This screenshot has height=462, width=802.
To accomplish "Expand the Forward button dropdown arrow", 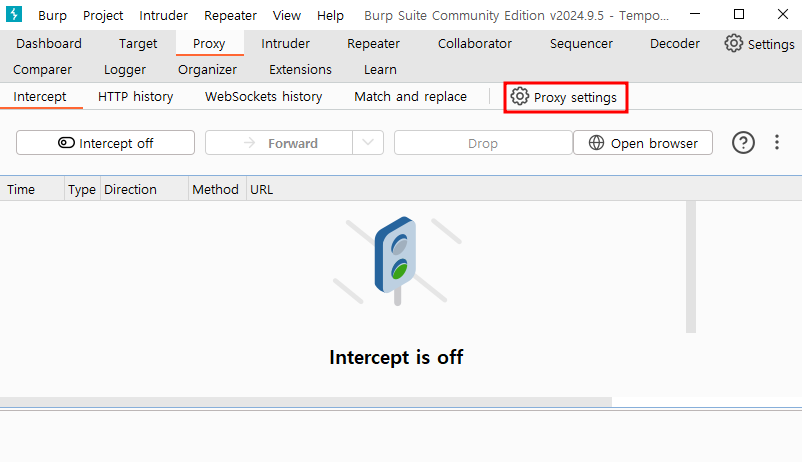I will [368, 143].
